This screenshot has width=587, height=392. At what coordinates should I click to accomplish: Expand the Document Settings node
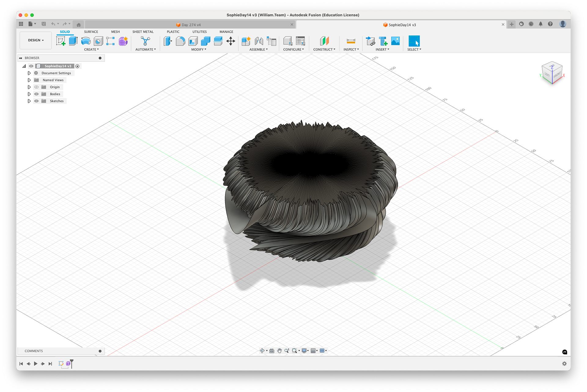coord(29,73)
